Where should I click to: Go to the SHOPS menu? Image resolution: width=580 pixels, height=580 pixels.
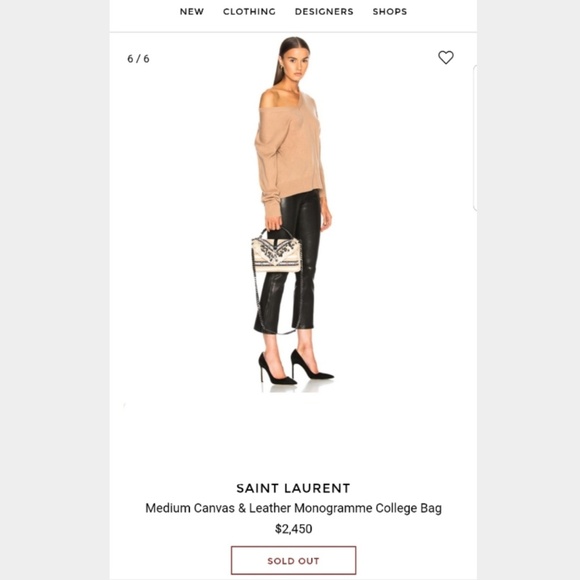click(x=390, y=11)
